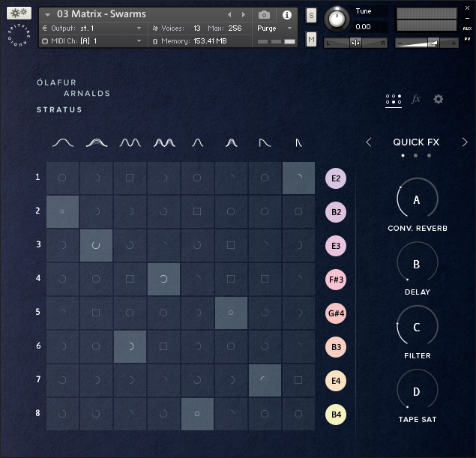Adjust the C Filter knob
The height and width of the screenshot is (458, 476).
pyautogui.click(x=417, y=326)
